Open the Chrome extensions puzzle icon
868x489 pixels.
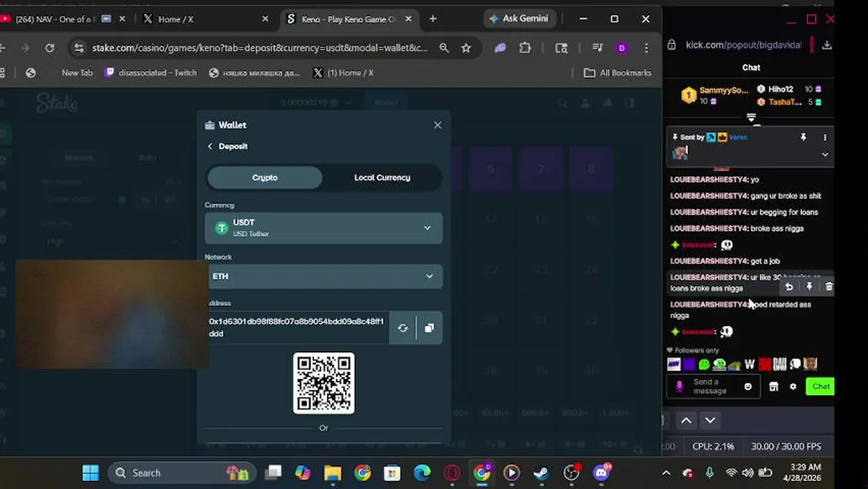[525, 48]
